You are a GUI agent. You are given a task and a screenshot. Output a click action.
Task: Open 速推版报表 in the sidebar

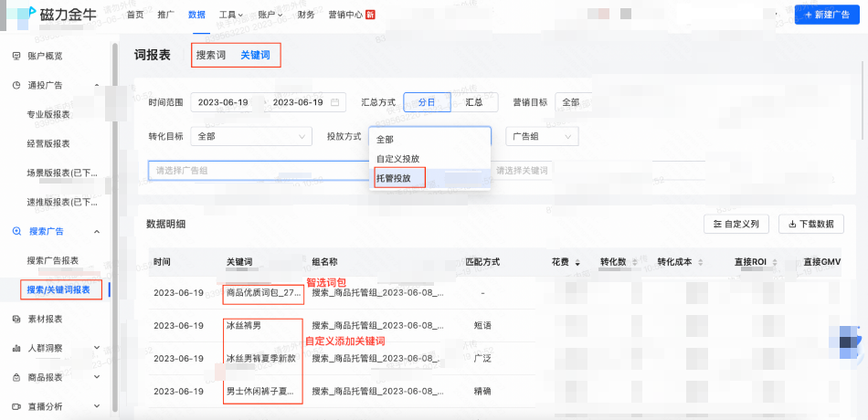(63, 202)
